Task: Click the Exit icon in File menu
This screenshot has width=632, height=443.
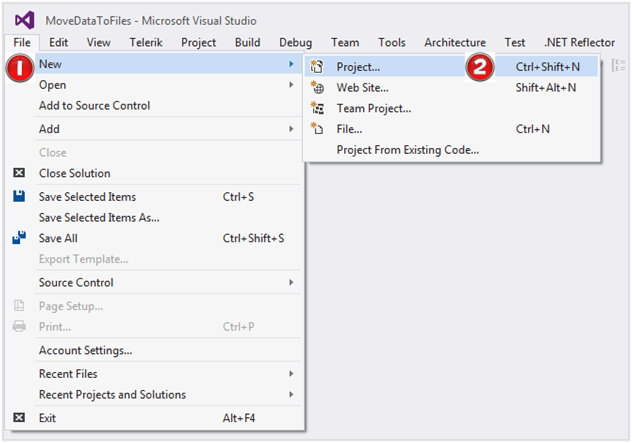Action: 19,417
